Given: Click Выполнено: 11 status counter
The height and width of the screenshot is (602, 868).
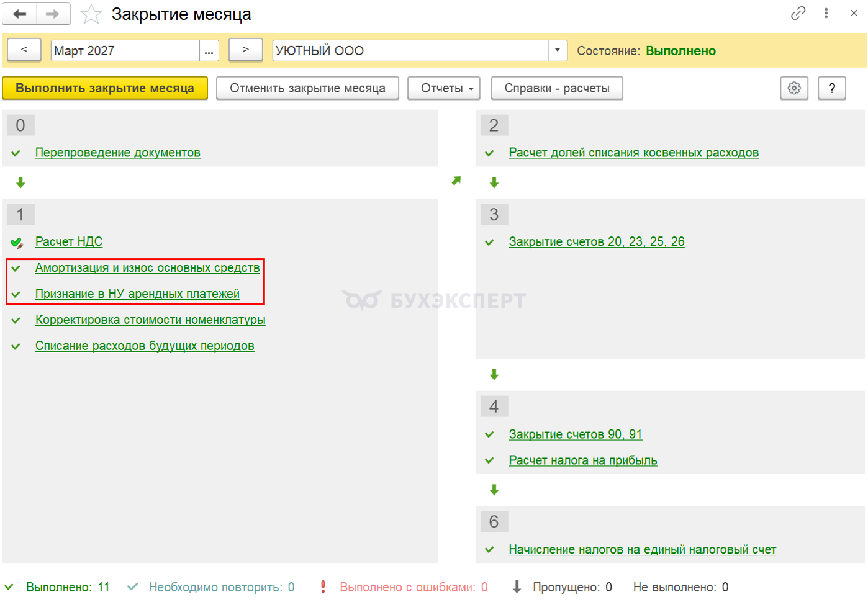Looking at the screenshot, I should tap(68, 587).
